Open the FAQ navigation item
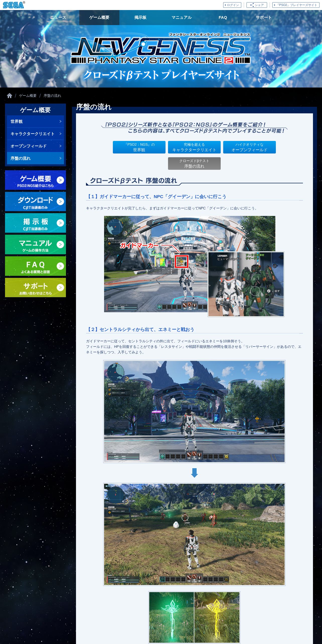Screen dimensions: 322x644 223,18
